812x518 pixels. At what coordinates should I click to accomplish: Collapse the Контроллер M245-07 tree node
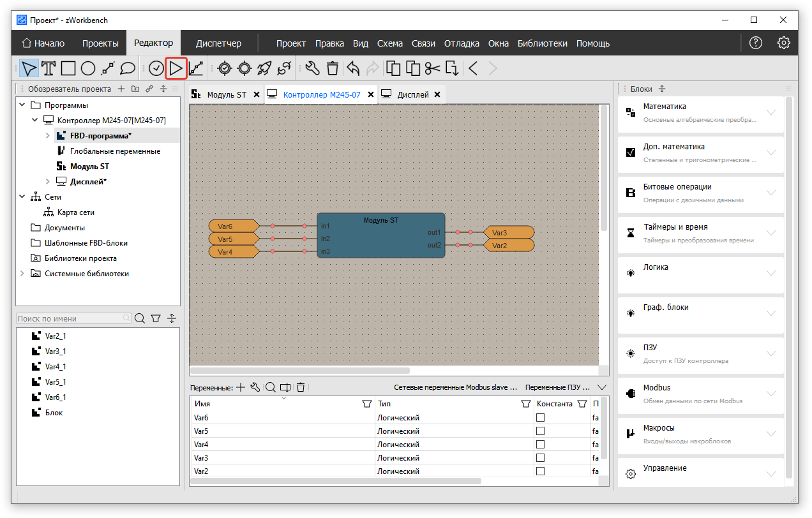pos(34,121)
